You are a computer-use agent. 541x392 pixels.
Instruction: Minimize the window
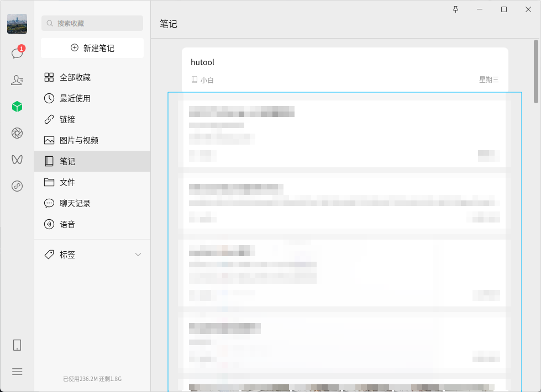(x=480, y=9)
